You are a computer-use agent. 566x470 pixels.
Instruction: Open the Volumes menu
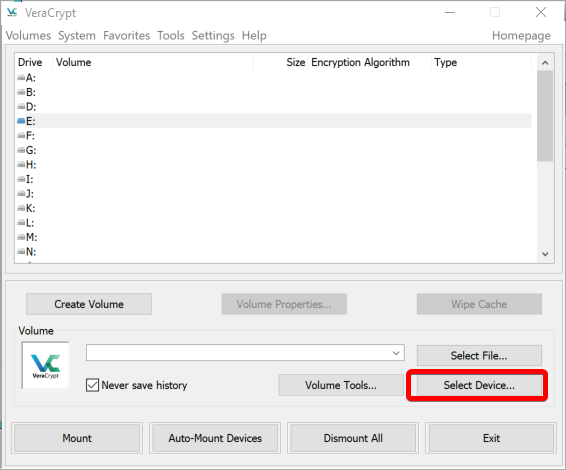click(28, 36)
